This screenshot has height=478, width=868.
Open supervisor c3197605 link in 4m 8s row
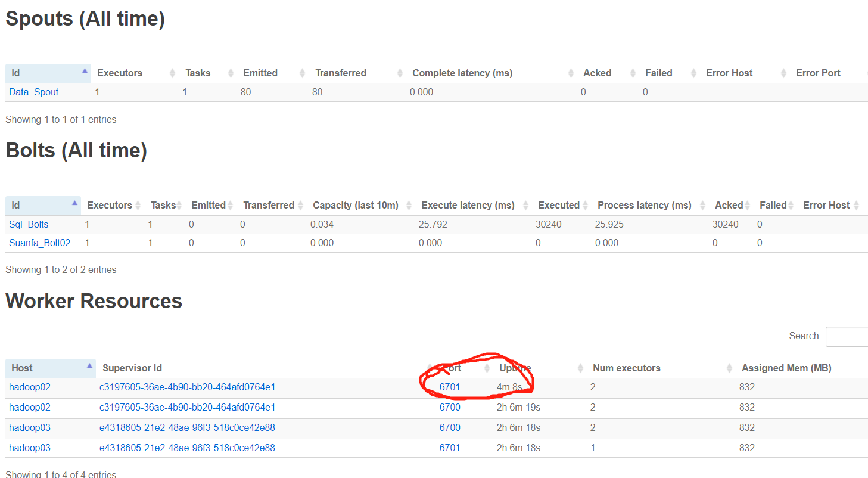(187, 387)
